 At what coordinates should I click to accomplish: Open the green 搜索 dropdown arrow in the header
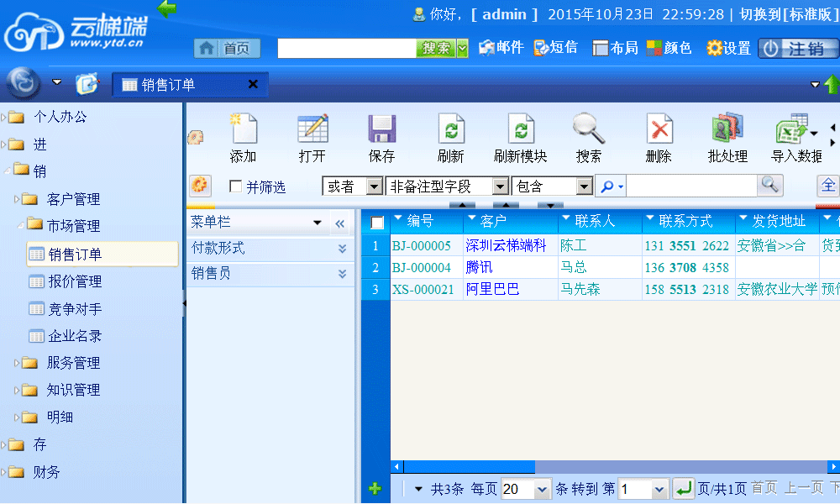[x=463, y=48]
